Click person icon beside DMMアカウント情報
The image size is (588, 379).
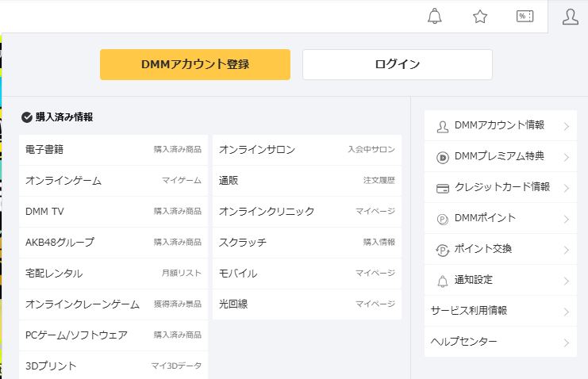pos(443,127)
